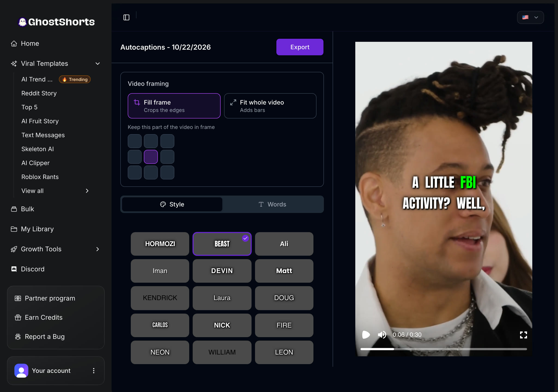Viewport: 558px width, 392px height.
Task: Enter fullscreen video mode
Action: click(x=523, y=335)
